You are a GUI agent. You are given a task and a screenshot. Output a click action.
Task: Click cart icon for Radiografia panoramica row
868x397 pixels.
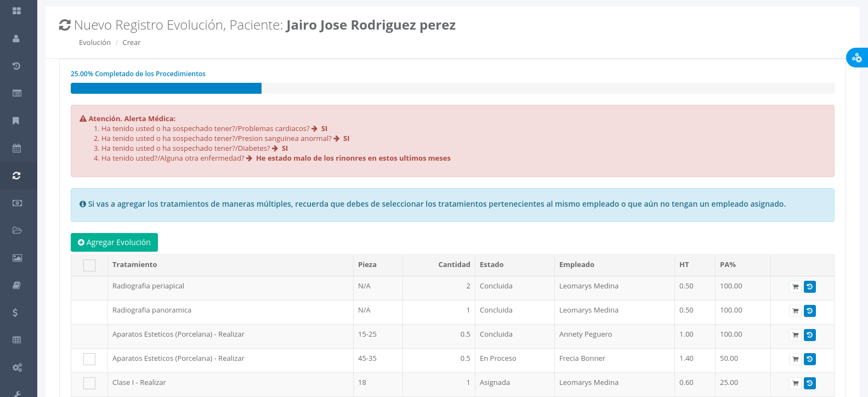[x=795, y=311]
